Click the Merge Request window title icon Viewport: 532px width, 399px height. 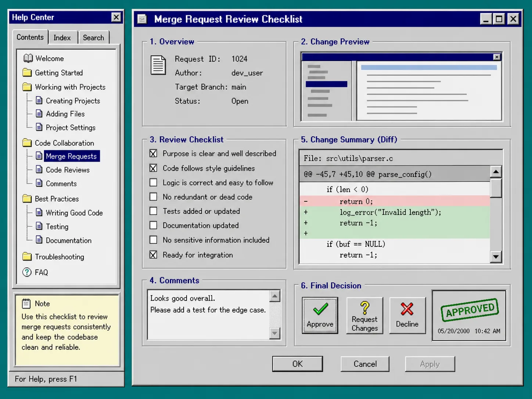(x=142, y=19)
